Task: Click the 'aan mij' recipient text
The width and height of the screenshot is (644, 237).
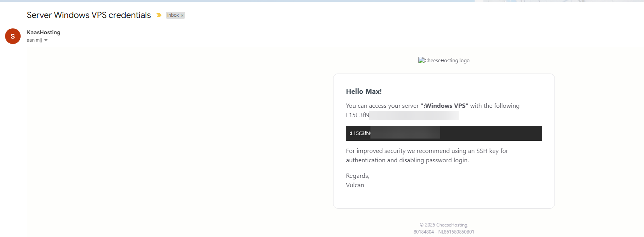Action: point(34,40)
